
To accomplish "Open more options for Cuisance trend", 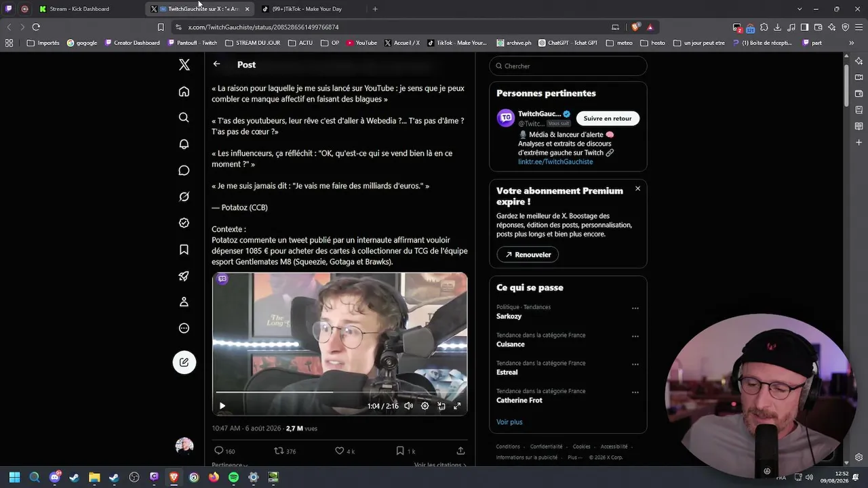I will (x=635, y=336).
